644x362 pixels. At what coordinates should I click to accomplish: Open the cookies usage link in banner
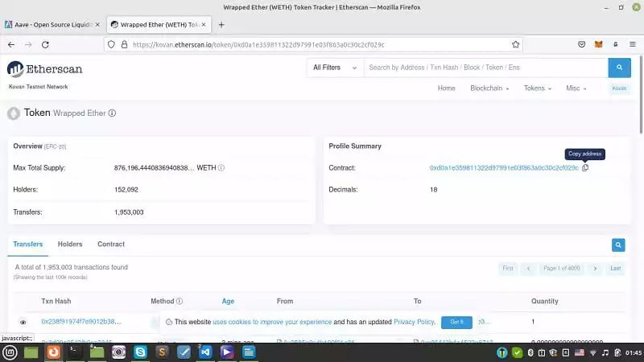click(272, 323)
